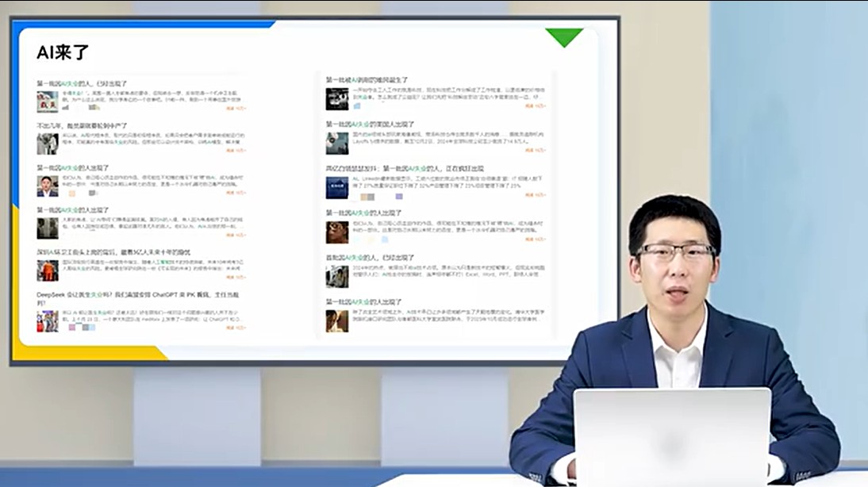Screen dimensions: 868x487
Task: Click thumbnail beside the 难民 article
Action: click(x=337, y=99)
